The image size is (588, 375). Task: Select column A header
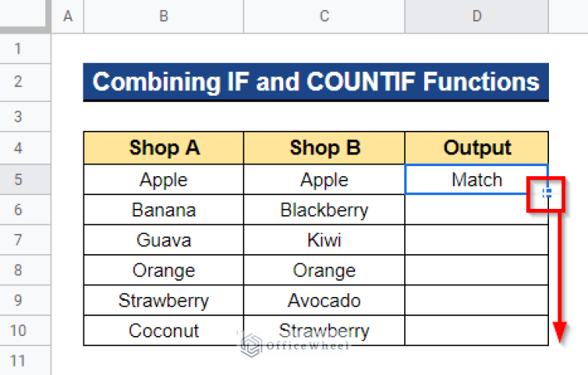click(x=67, y=16)
